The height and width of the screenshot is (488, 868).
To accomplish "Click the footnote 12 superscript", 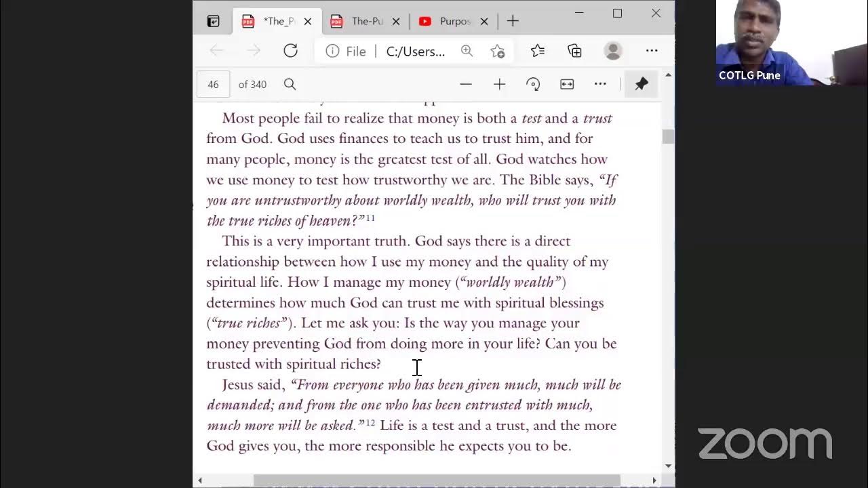I will click(x=370, y=422).
